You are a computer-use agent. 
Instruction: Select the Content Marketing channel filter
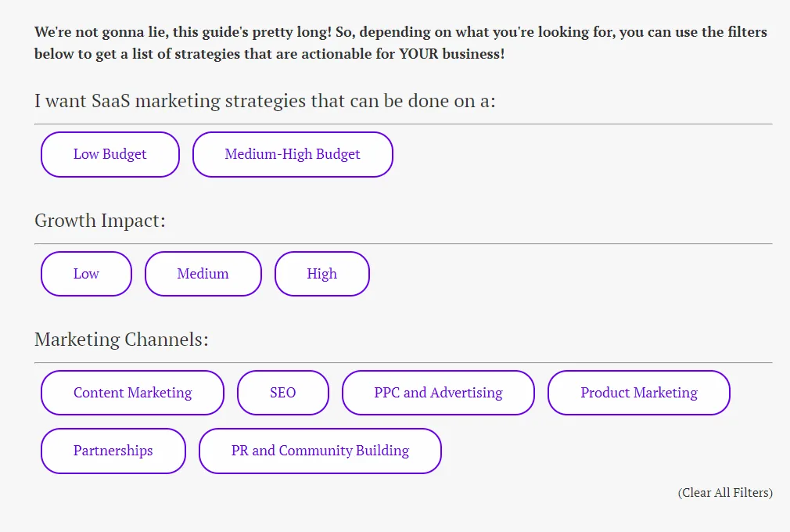click(x=132, y=393)
